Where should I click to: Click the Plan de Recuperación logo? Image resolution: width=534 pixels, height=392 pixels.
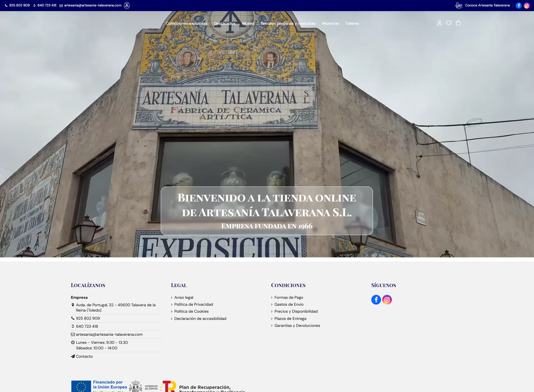coord(203,386)
